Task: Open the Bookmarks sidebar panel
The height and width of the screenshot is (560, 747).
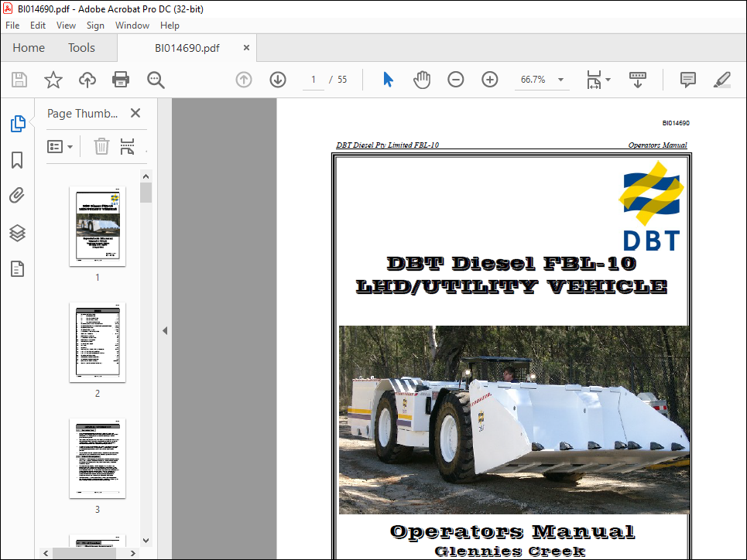Action: pos(17,160)
